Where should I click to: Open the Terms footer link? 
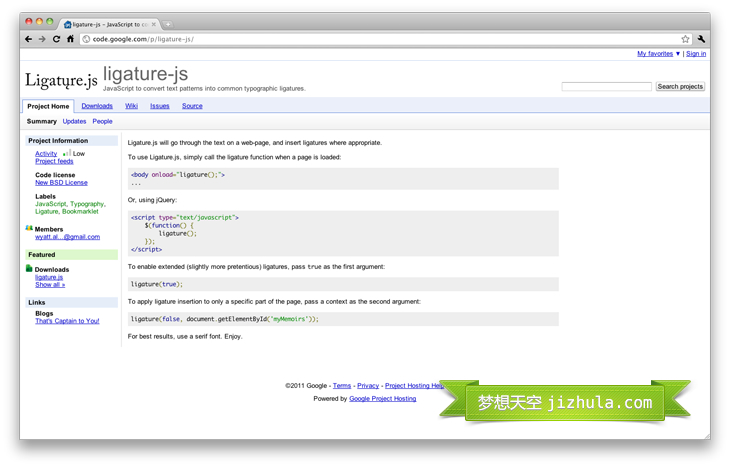tap(342, 386)
